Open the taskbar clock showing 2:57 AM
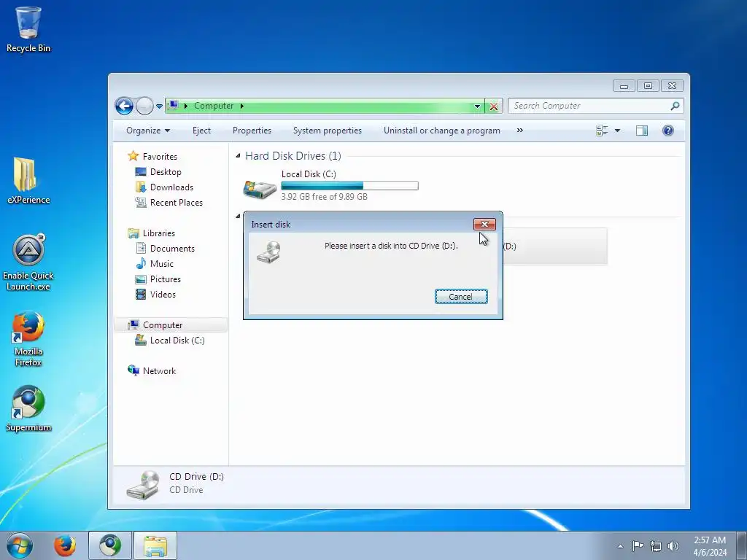 (710, 545)
